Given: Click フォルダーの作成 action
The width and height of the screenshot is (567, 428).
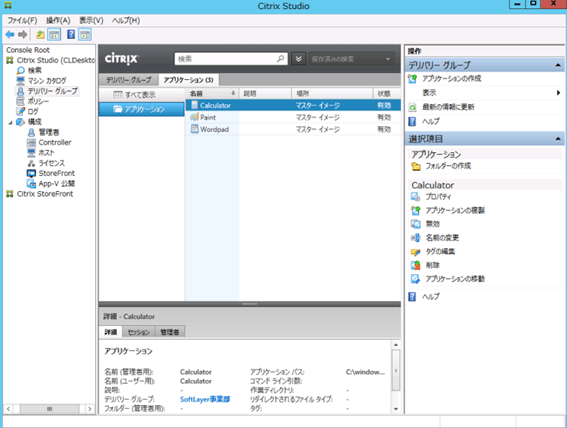Looking at the screenshot, I should point(448,166).
